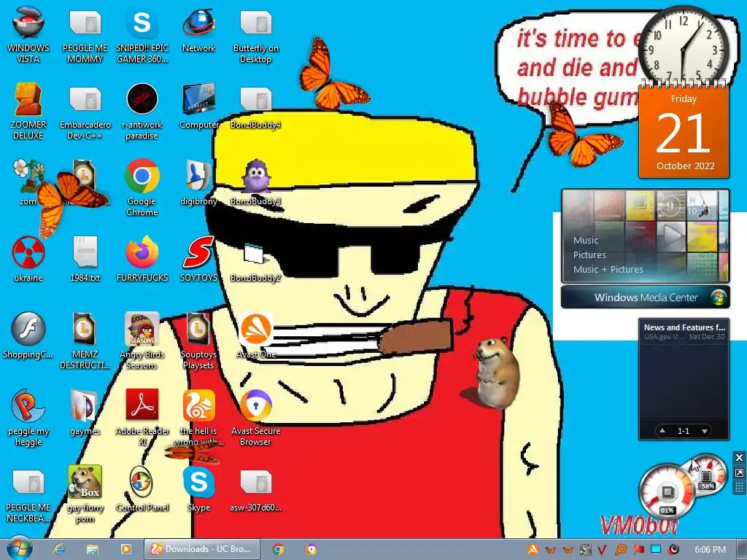
Task: Select Pictures in the Media Center gadget
Action: [x=589, y=254]
